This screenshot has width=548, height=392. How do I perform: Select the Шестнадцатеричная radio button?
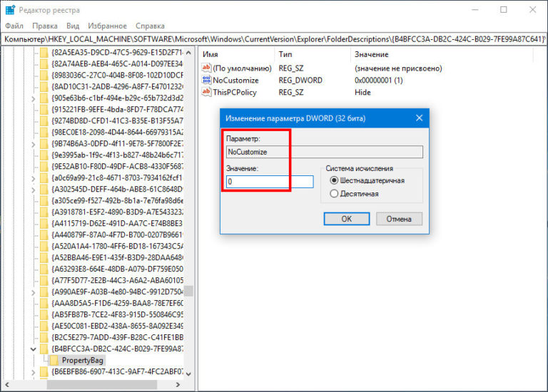tap(335, 181)
